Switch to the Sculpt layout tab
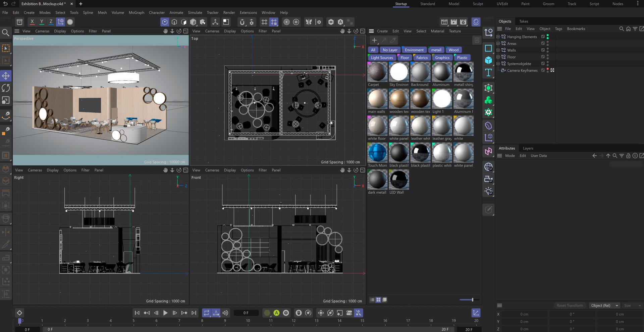Viewport: 644px width, 332px height. tap(478, 4)
